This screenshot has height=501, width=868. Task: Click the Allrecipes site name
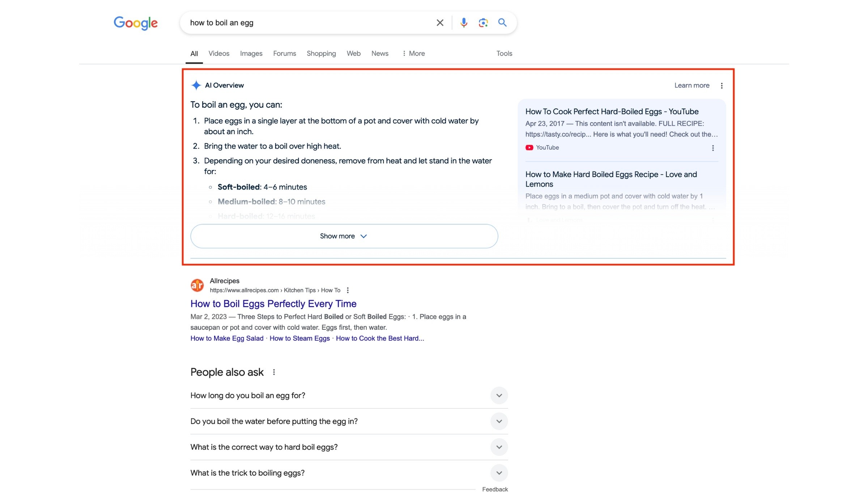(x=224, y=281)
